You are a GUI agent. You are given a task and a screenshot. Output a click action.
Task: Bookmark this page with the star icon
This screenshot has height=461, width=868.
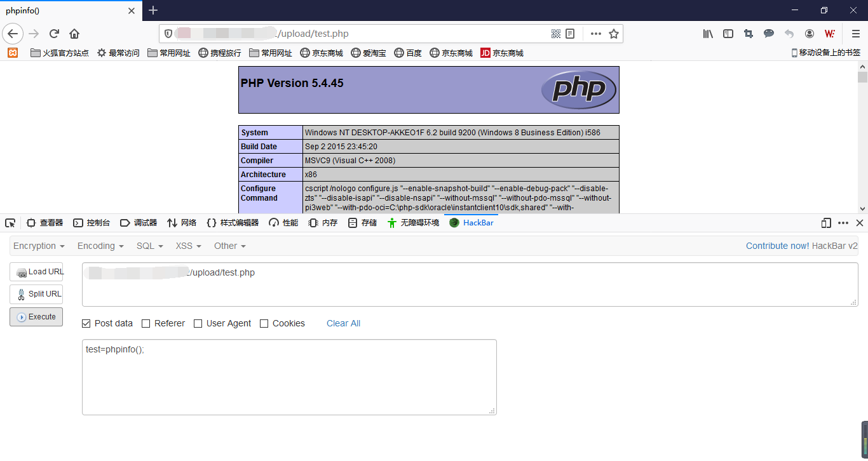(613, 33)
